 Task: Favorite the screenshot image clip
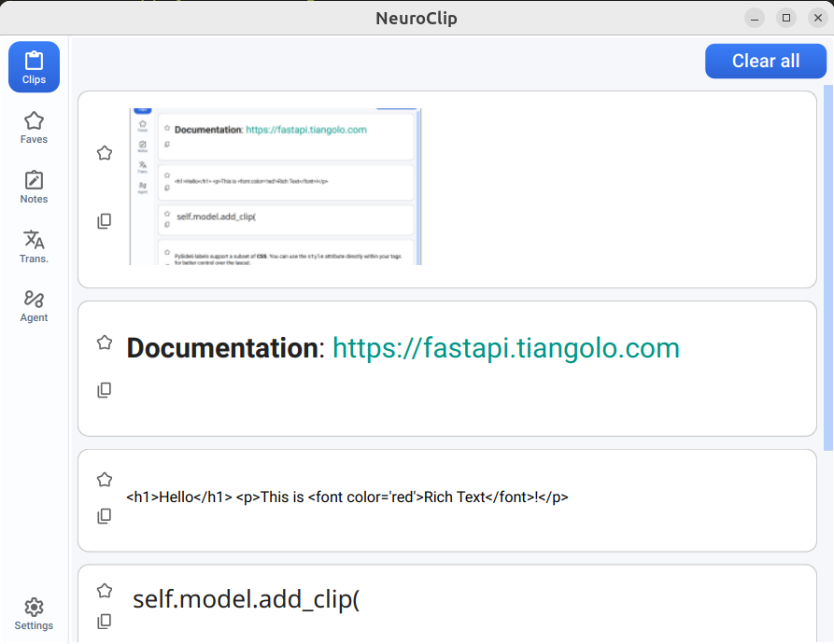[x=105, y=153]
